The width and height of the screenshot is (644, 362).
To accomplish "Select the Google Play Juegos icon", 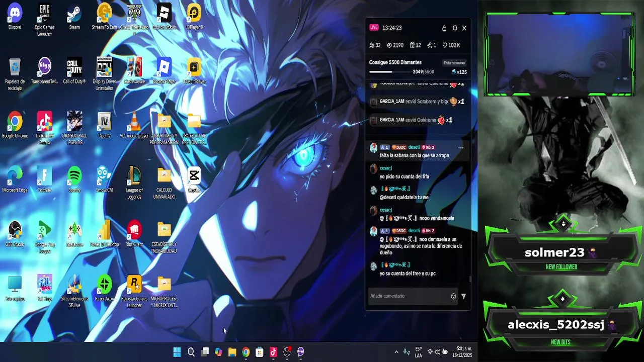I will click(44, 237).
